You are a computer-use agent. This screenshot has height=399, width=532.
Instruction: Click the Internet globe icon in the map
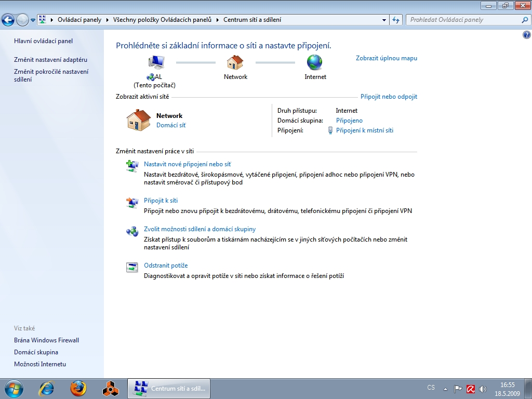click(314, 62)
